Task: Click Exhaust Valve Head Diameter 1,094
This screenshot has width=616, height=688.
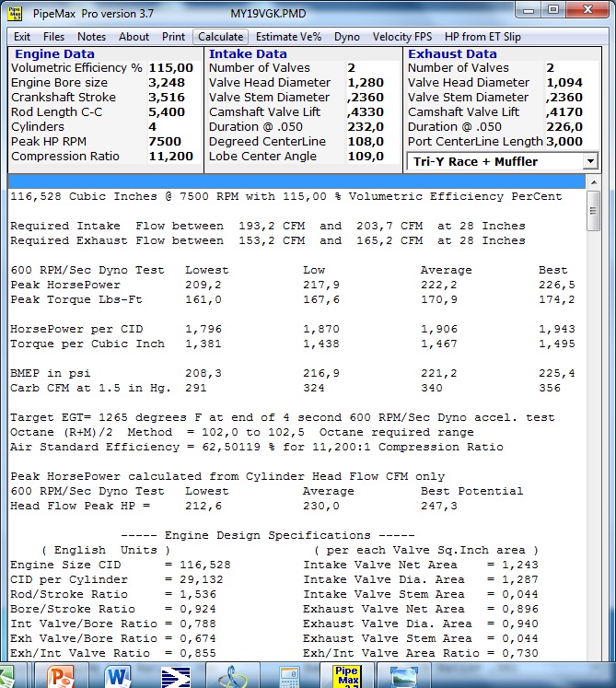Action: (x=572, y=83)
